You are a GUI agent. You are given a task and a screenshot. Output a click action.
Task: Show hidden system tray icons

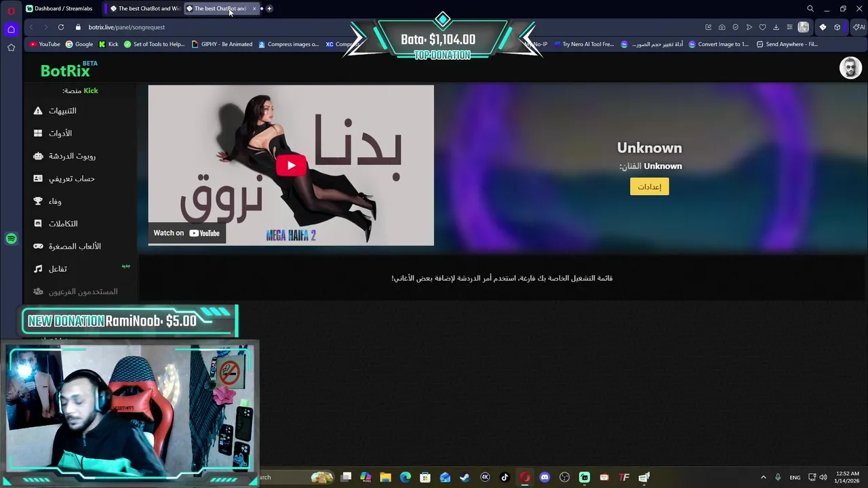[x=764, y=477]
